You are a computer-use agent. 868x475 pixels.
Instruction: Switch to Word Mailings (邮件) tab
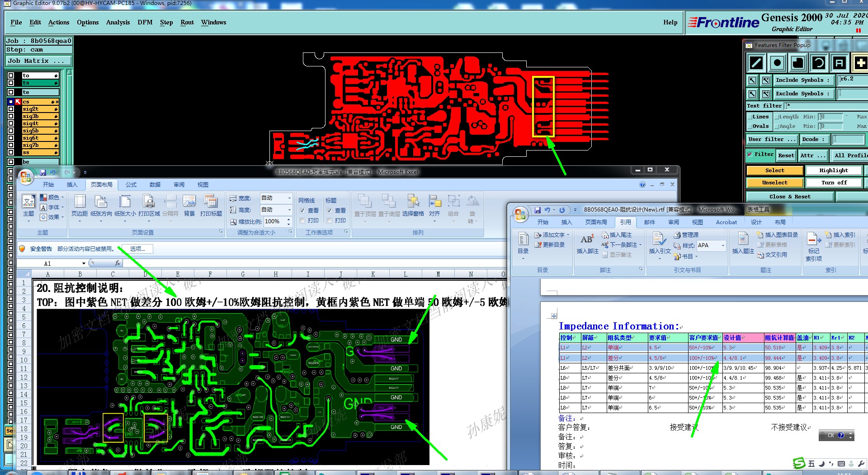(650, 222)
